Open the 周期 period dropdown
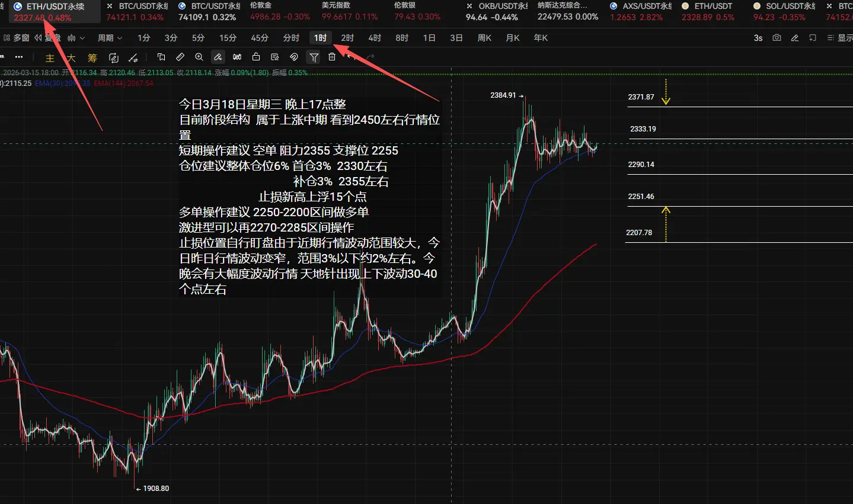 coord(110,38)
